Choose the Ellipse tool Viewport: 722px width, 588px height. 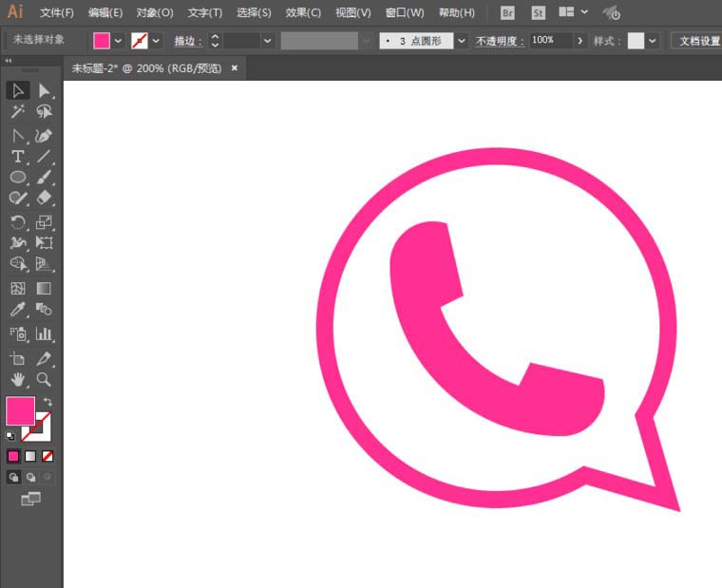tap(18, 178)
